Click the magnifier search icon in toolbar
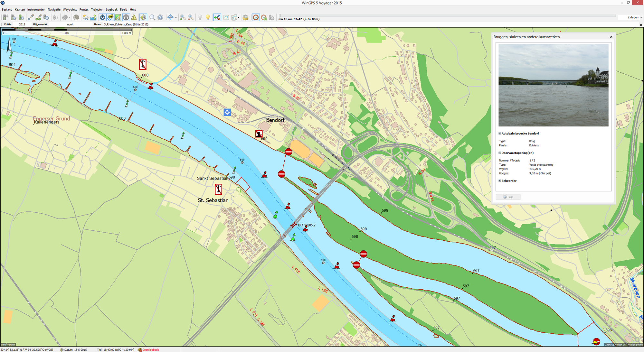The image size is (644, 352). pyautogui.click(x=152, y=17)
